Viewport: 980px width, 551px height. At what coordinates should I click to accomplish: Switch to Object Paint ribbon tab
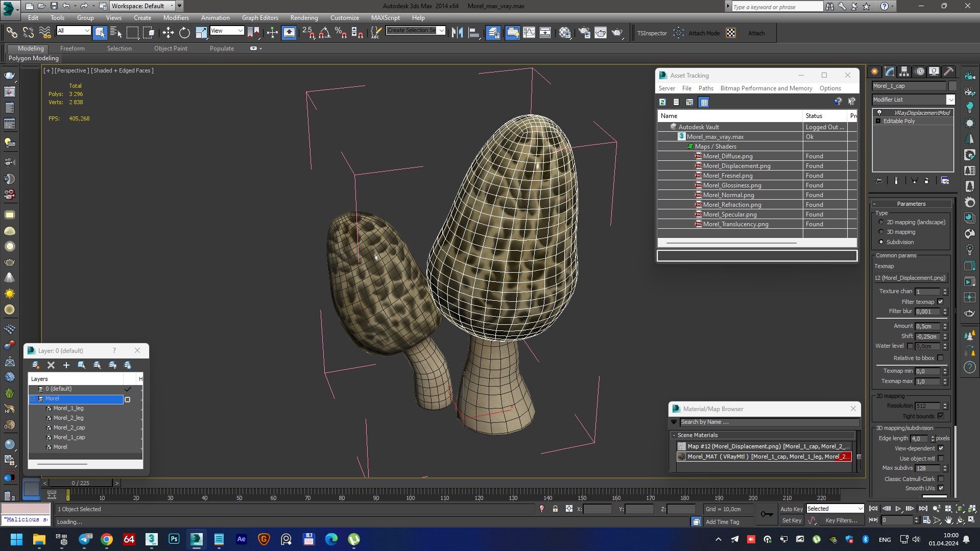[x=171, y=49]
